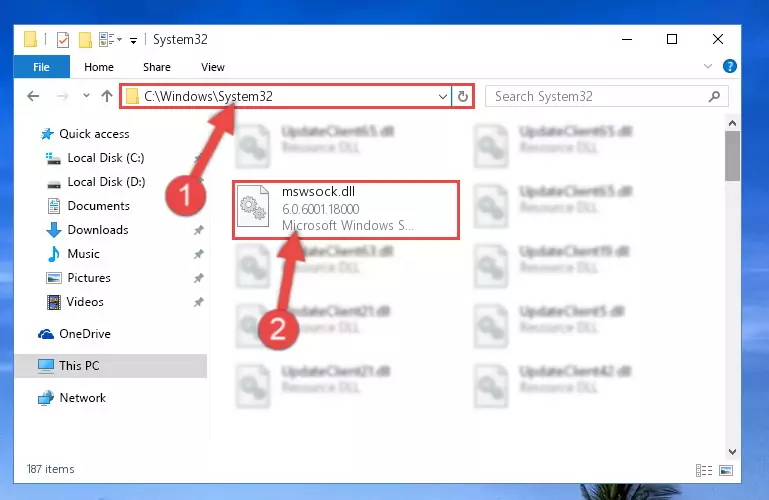Click the Search System32 field
The image size is (769, 500).
tap(606, 96)
